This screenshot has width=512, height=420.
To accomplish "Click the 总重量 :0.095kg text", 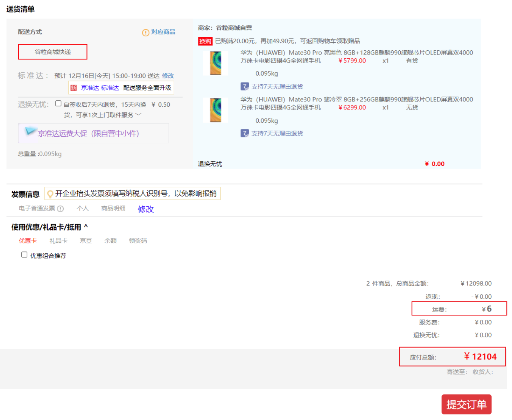I will tap(40, 154).
